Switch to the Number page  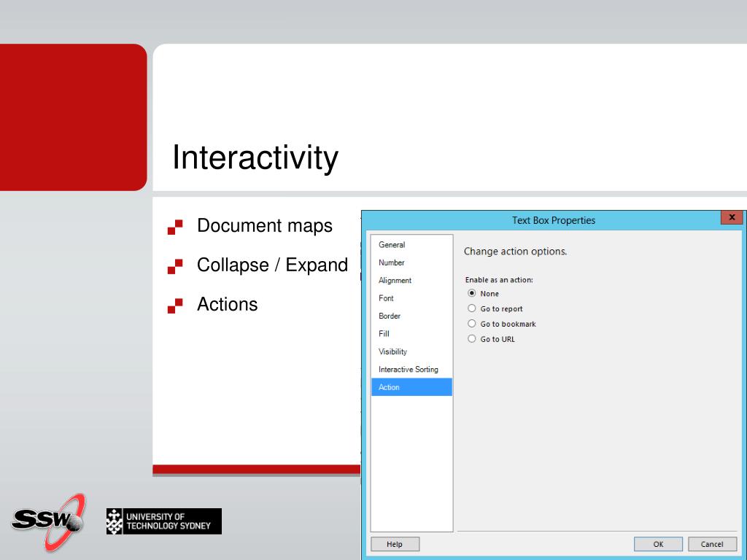coord(411,262)
